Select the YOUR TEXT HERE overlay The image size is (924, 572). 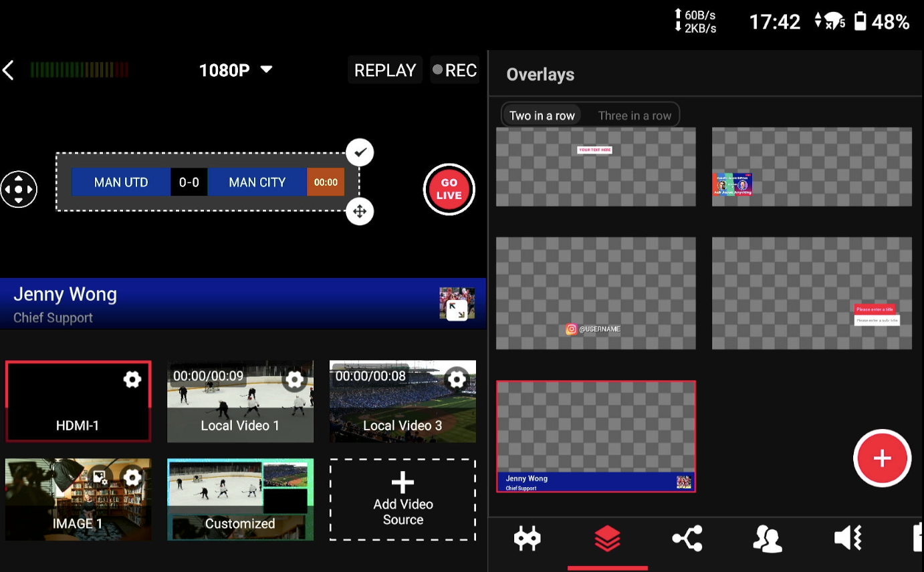point(596,166)
